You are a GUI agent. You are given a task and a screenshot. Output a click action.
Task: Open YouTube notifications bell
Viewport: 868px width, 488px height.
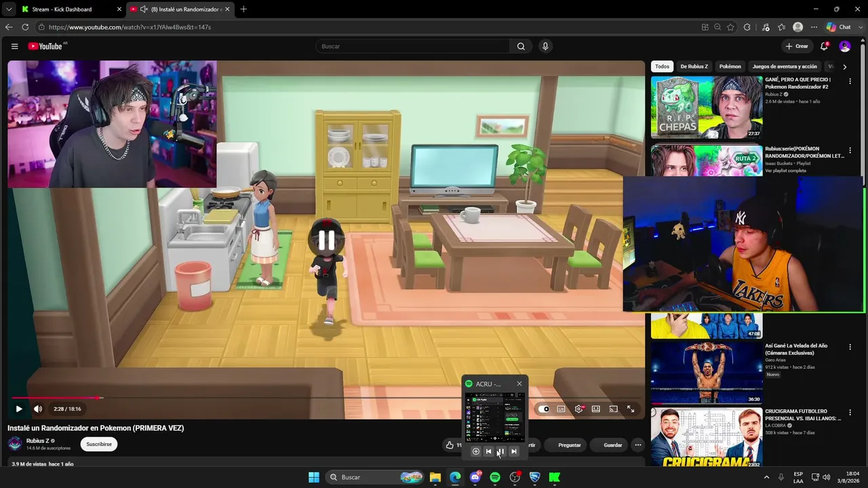[824, 46]
